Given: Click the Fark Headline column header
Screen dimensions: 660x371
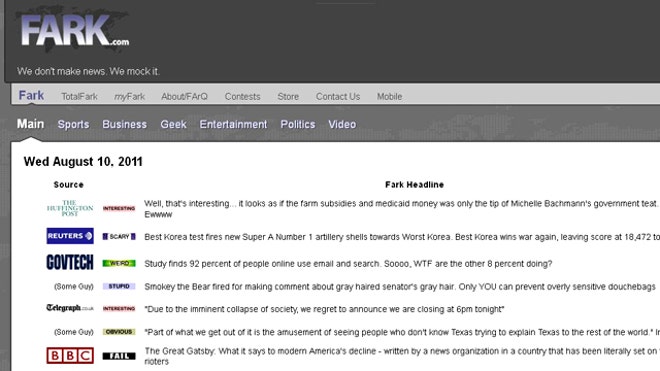Looking at the screenshot, I should (415, 184).
